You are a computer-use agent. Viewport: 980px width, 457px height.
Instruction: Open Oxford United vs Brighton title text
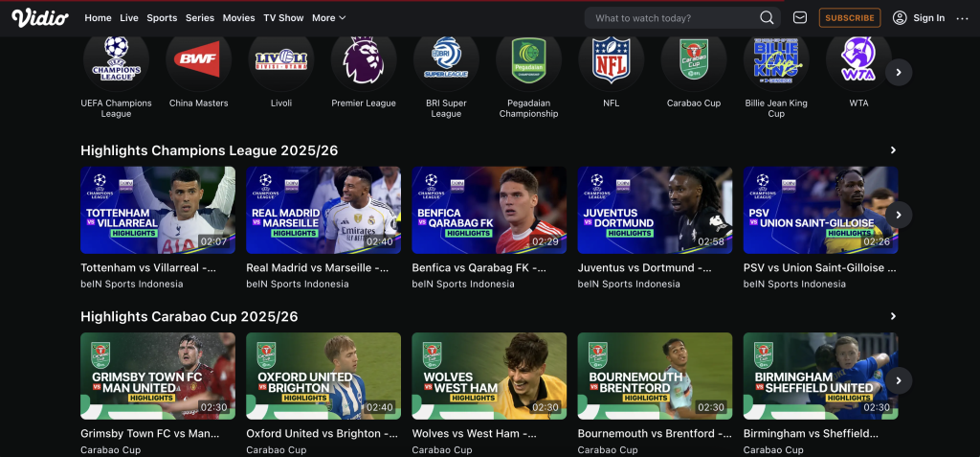pos(322,434)
